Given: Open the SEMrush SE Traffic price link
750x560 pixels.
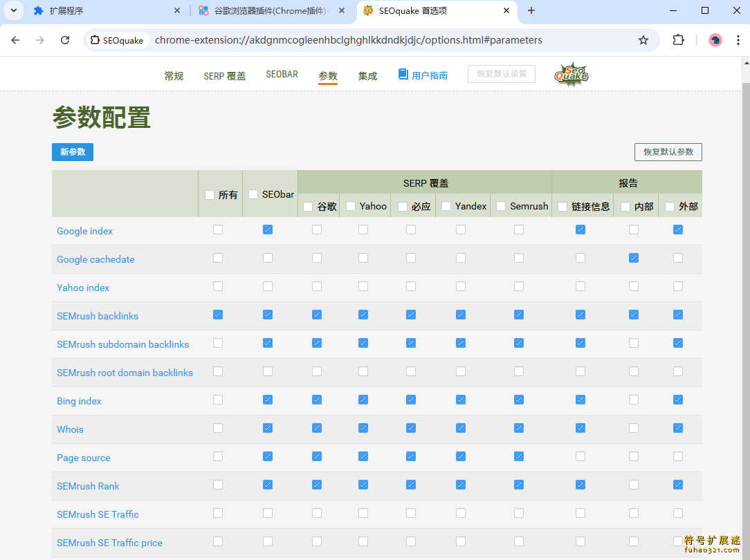Looking at the screenshot, I should coord(109,543).
